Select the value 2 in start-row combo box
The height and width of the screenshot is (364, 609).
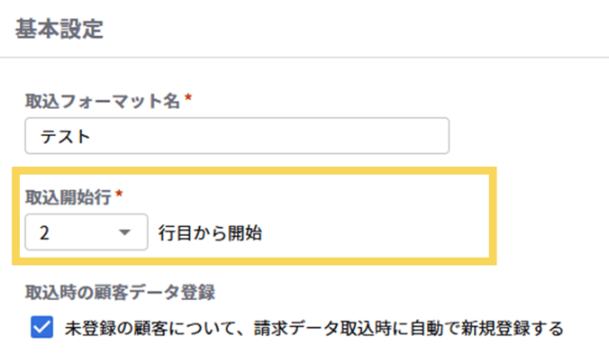(x=44, y=233)
